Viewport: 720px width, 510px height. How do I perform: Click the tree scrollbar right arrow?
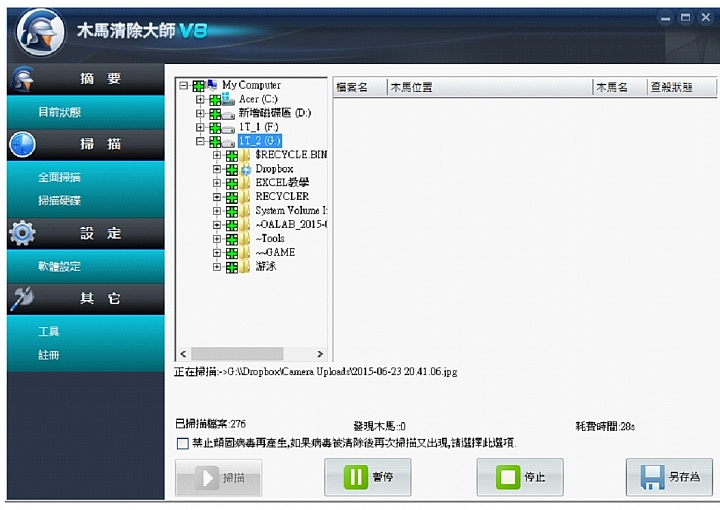tap(320, 354)
